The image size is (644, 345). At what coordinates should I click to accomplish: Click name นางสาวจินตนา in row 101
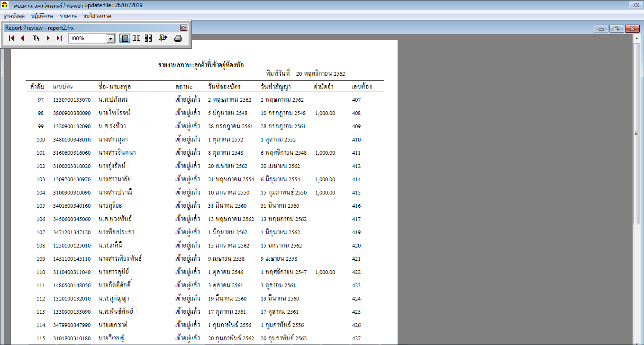coord(117,153)
